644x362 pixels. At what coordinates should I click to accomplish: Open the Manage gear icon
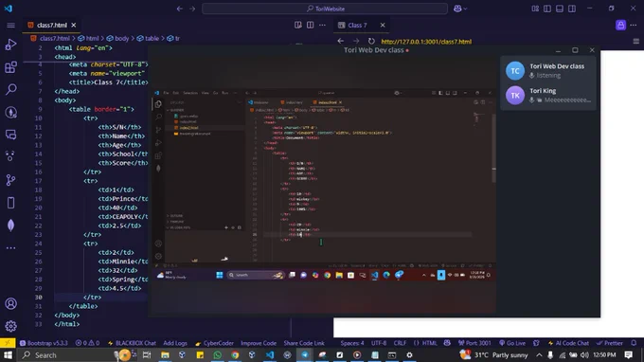click(x=10, y=326)
